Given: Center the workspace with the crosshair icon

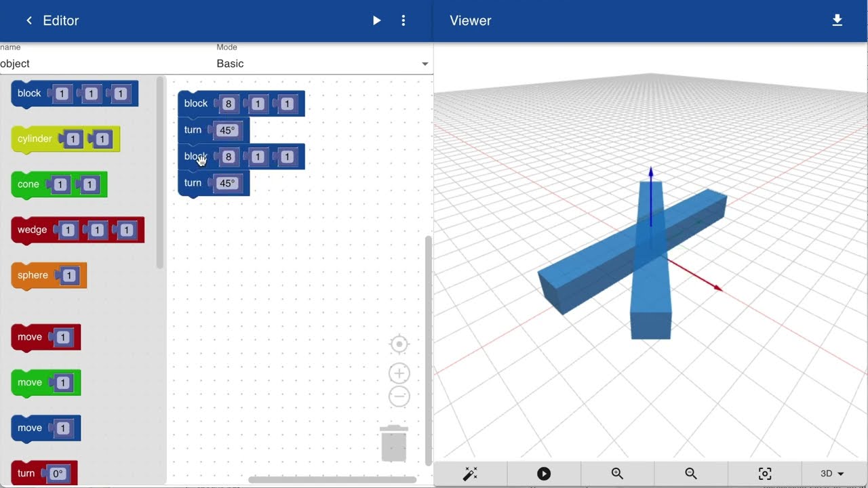Looking at the screenshot, I should tap(399, 344).
